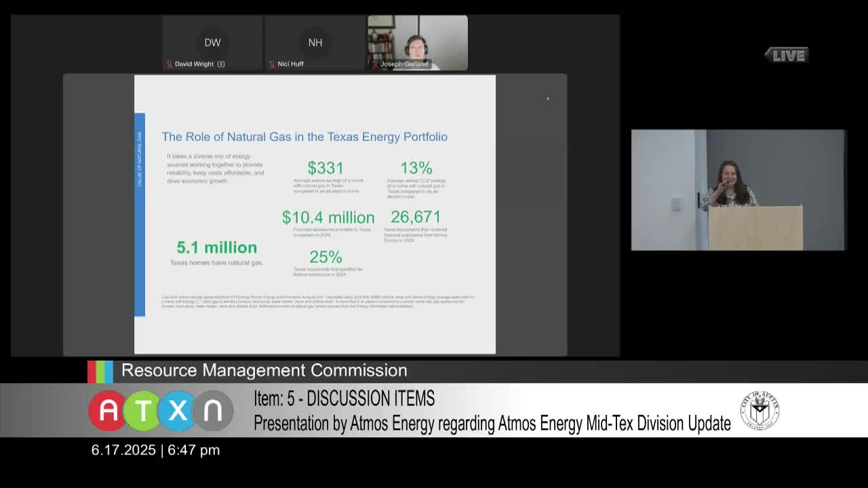Click the David Wright name label
Screen dimensions: 868x488
pyautogui.click(x=194, y=64)
